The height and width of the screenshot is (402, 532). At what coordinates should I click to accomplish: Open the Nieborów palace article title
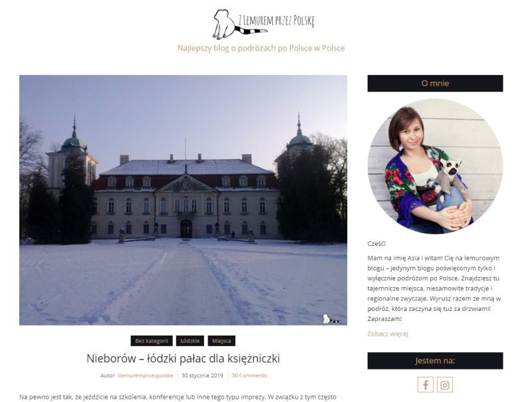(x=184, y=358)
